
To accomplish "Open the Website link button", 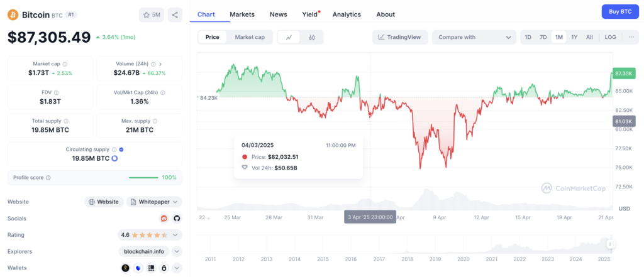I will 104,202.
